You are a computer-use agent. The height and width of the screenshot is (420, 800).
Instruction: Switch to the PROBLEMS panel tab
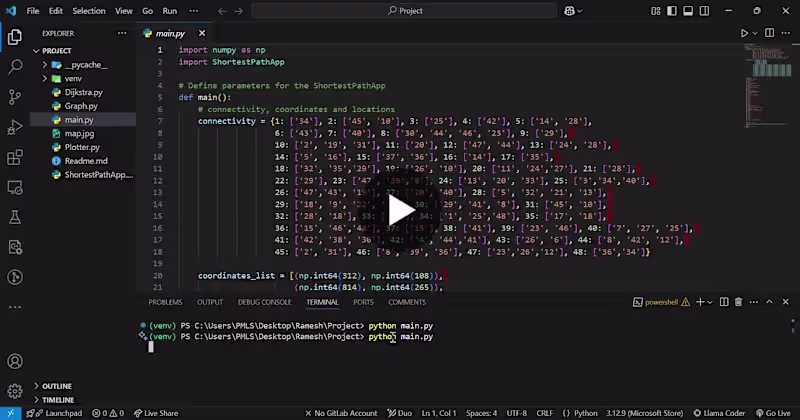(165, 302)
